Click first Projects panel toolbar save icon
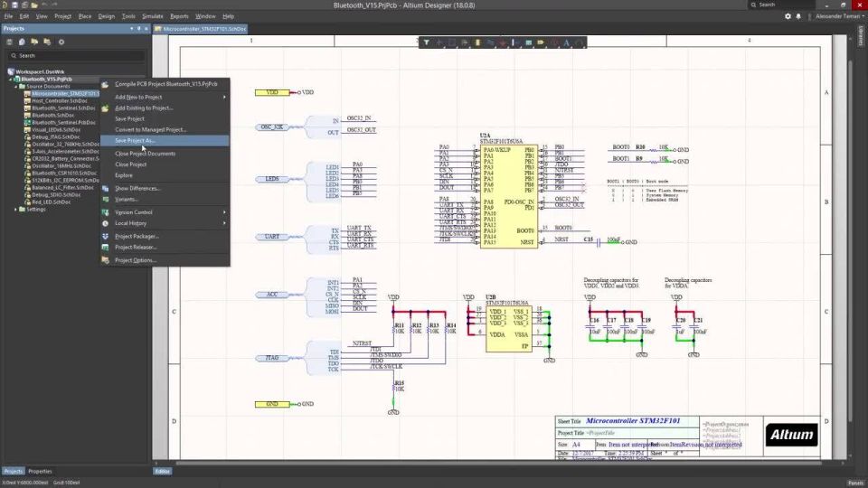 [9, 42]
